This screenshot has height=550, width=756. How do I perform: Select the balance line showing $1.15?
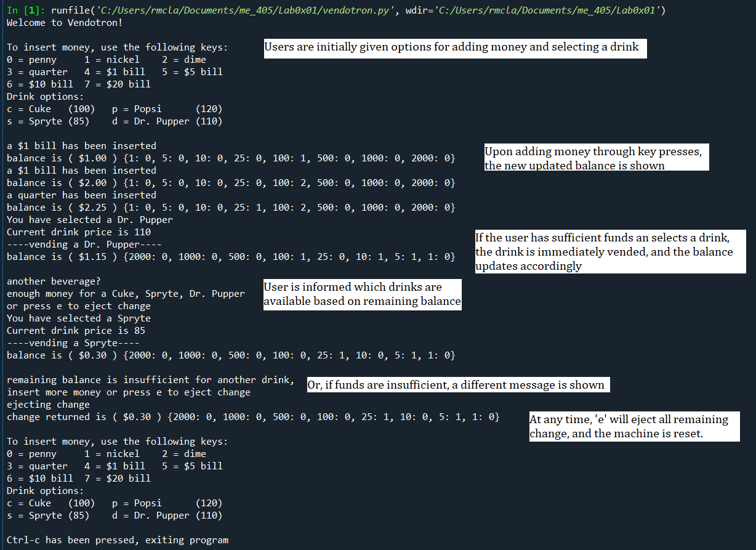pos(231,257)
